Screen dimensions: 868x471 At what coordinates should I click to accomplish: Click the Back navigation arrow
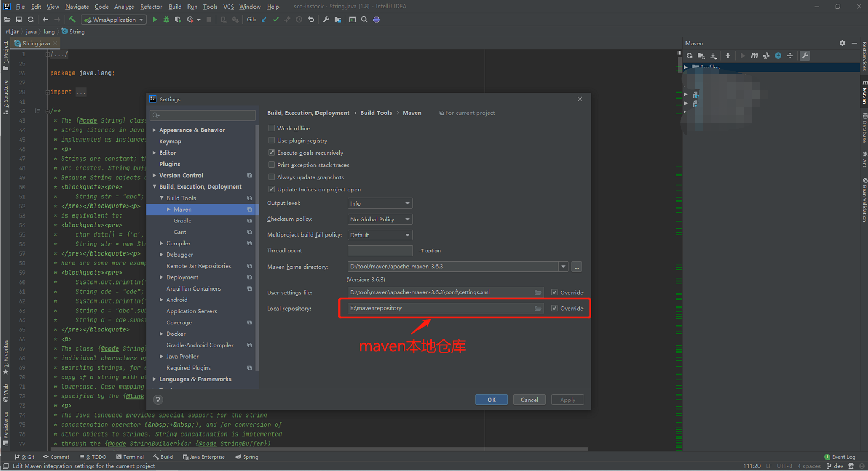click(x=46, y=20)
